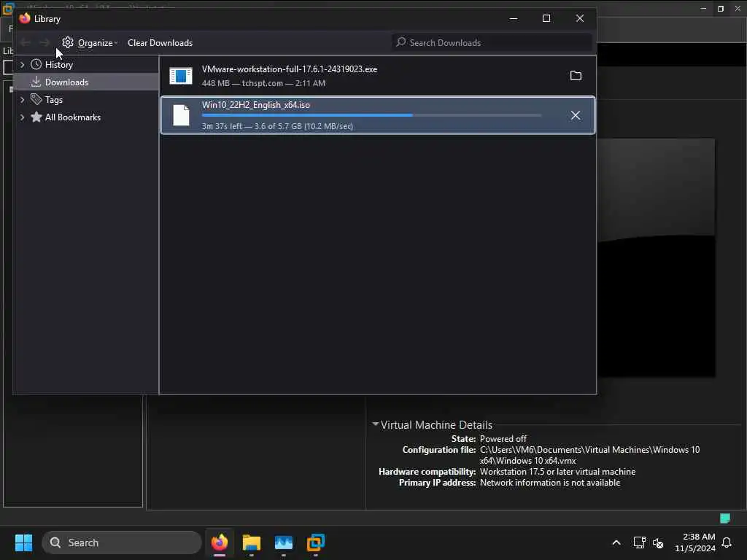Screen dimensions: 747x560
Task: Click the Downloads arrow icon in sidebar
Action: pos(36,82)
